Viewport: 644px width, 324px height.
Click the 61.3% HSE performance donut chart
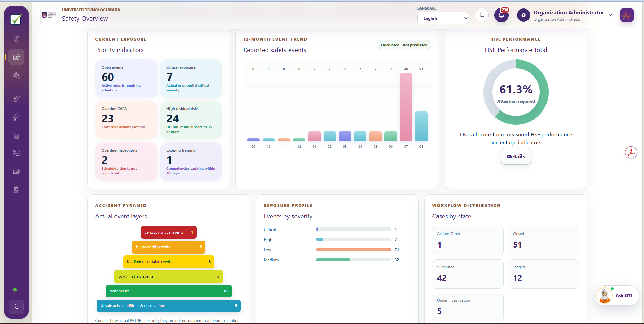tap(516, 92)
